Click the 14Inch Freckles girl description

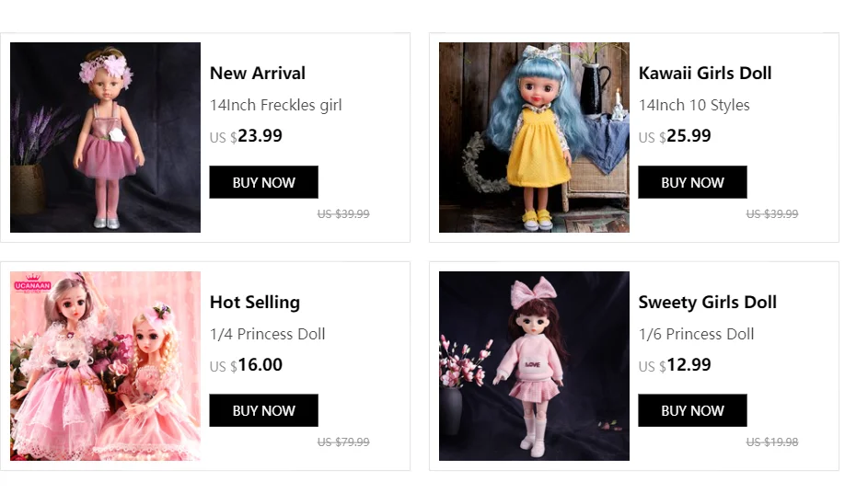click(x=276, y=105)
